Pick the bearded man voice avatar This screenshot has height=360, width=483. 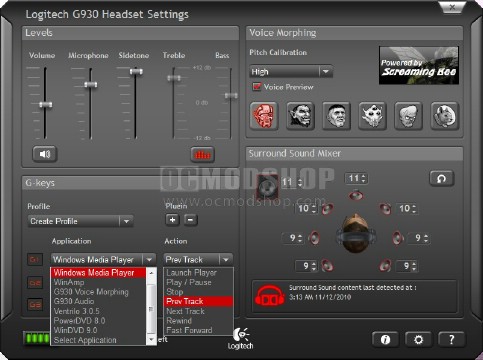[x=336, y=116]
